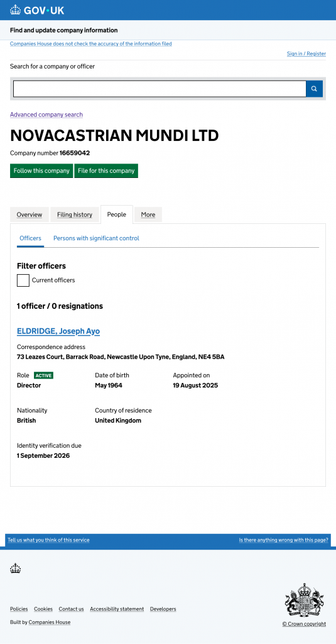Click Is there anything wrong with this page

(x=284, y=540)
